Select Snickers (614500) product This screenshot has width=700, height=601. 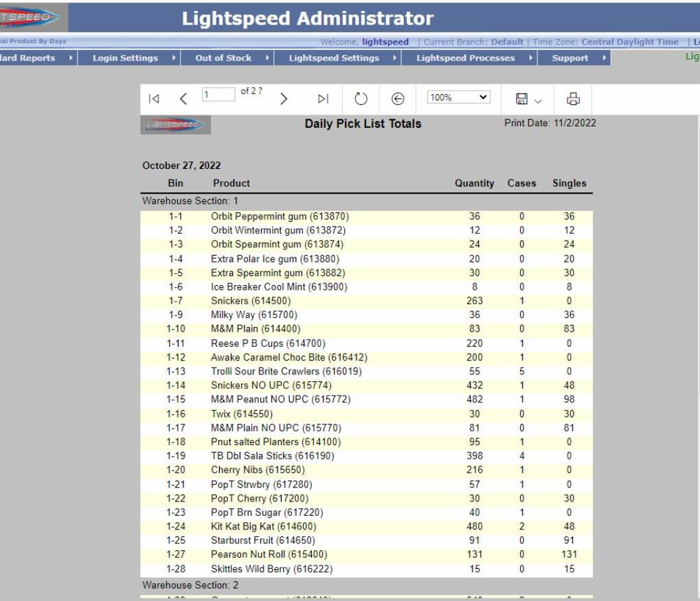[251, 301]
